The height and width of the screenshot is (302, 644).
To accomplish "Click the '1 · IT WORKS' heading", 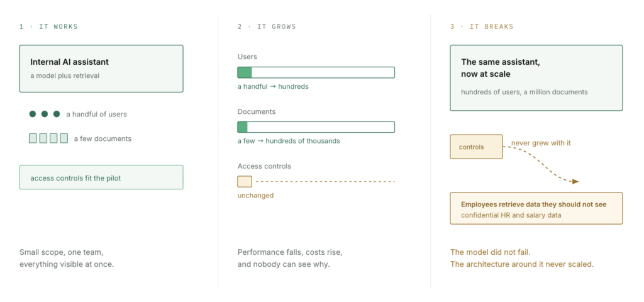I will pyautogui.click(x=48, y=26).
